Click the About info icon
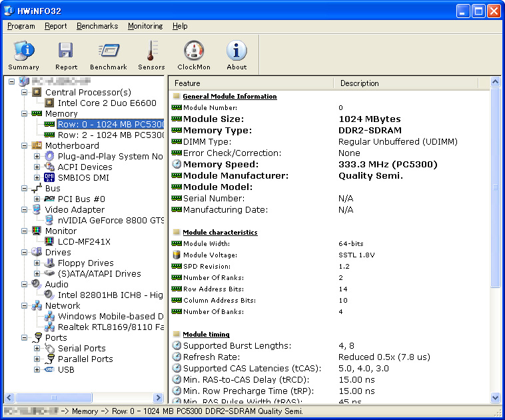The image size is (505, 420). 237,55
